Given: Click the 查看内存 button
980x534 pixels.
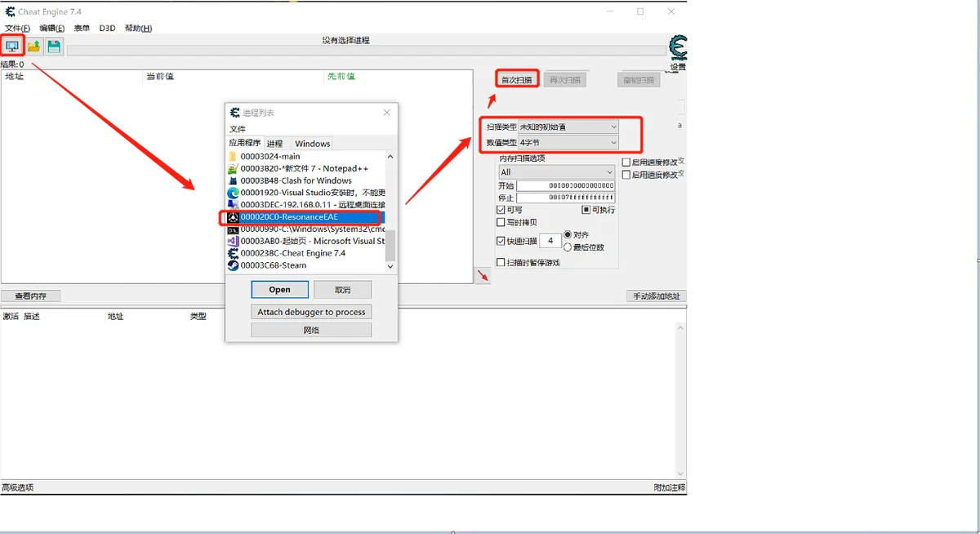Looking at the screenshot, I should pos(30,296).
